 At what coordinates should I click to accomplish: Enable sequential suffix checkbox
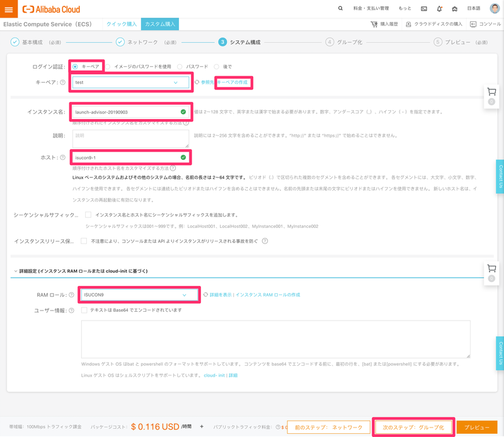88,215
